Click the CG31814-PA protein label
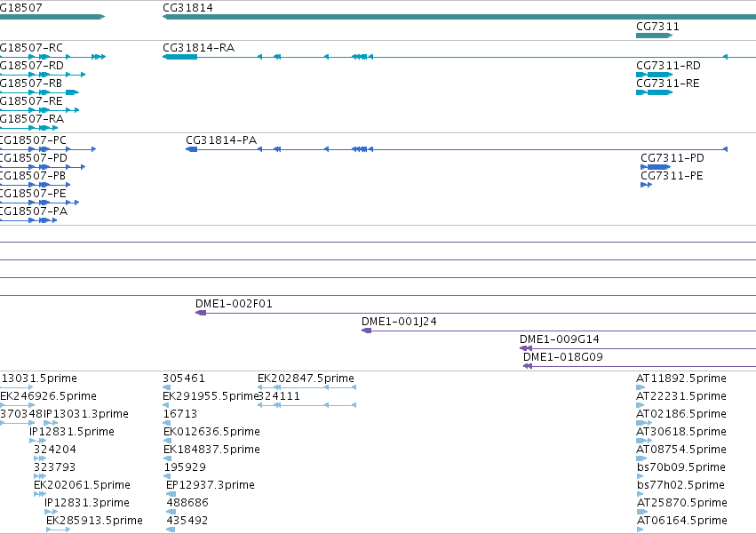The image size is (756, 534). click(x=221, y=140)
